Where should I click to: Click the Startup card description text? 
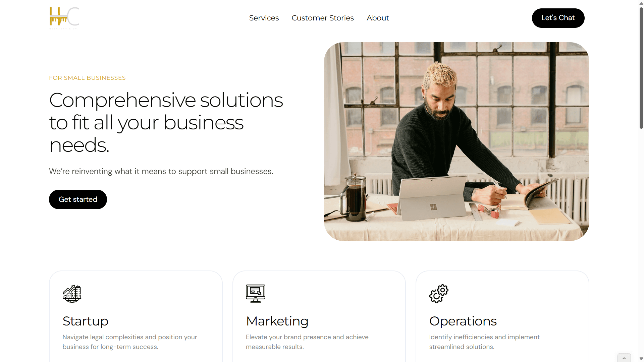point(130,342)
